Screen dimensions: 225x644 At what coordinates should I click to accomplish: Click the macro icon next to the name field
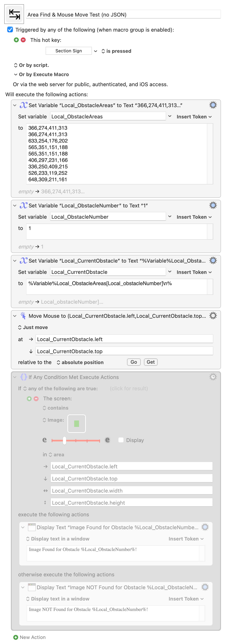pyautogui.click(x=14, y=14)
